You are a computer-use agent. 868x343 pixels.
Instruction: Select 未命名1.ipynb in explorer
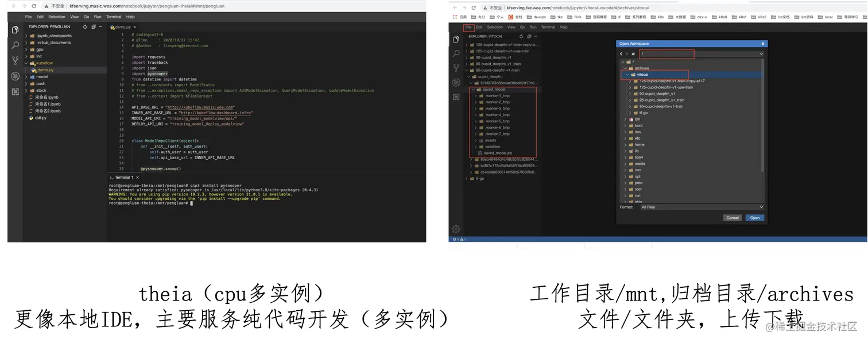tap(48, 104)
